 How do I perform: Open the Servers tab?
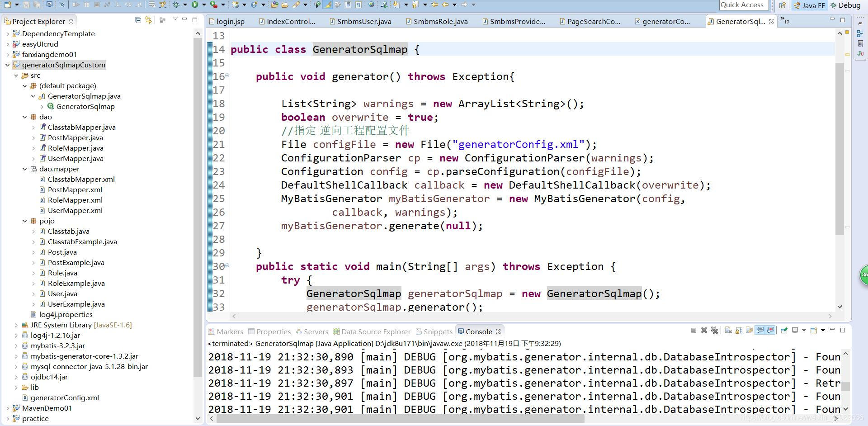tap(312, 331)
